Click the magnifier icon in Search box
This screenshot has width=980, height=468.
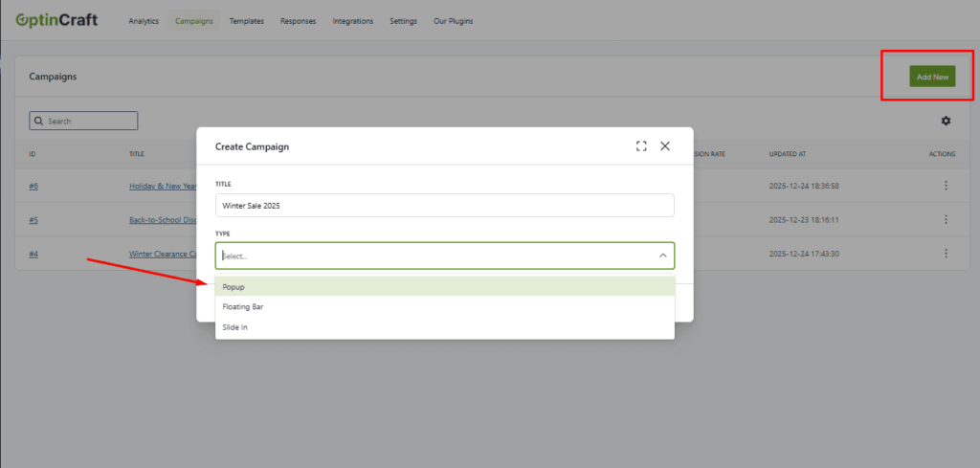click(x=39, y=122)
